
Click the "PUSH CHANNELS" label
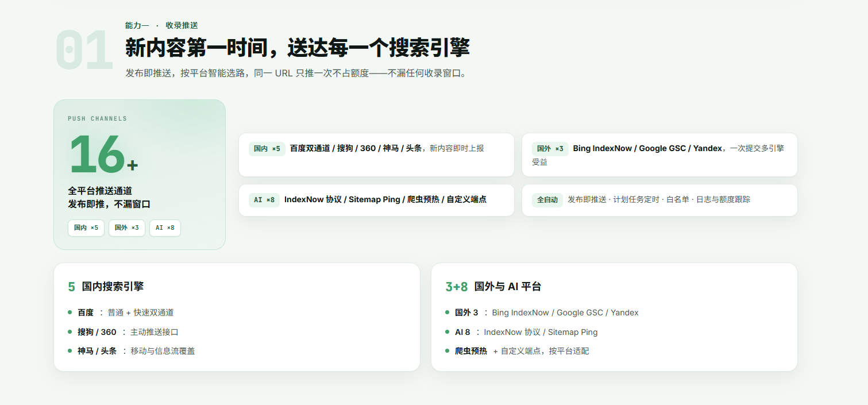[x=97, y=119]
